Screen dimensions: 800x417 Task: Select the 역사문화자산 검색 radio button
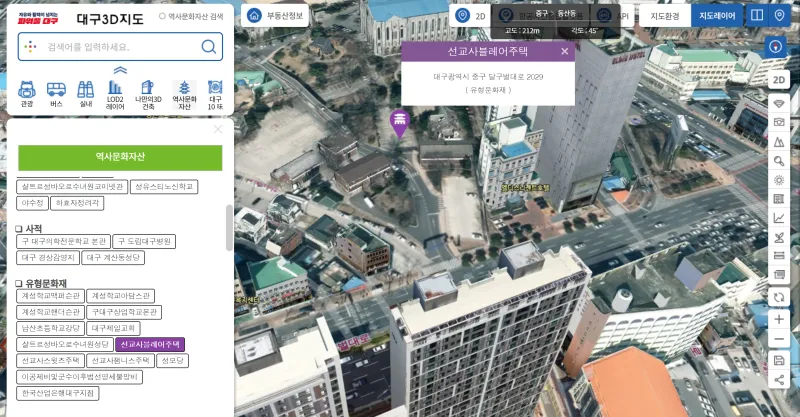coord(163,17)
